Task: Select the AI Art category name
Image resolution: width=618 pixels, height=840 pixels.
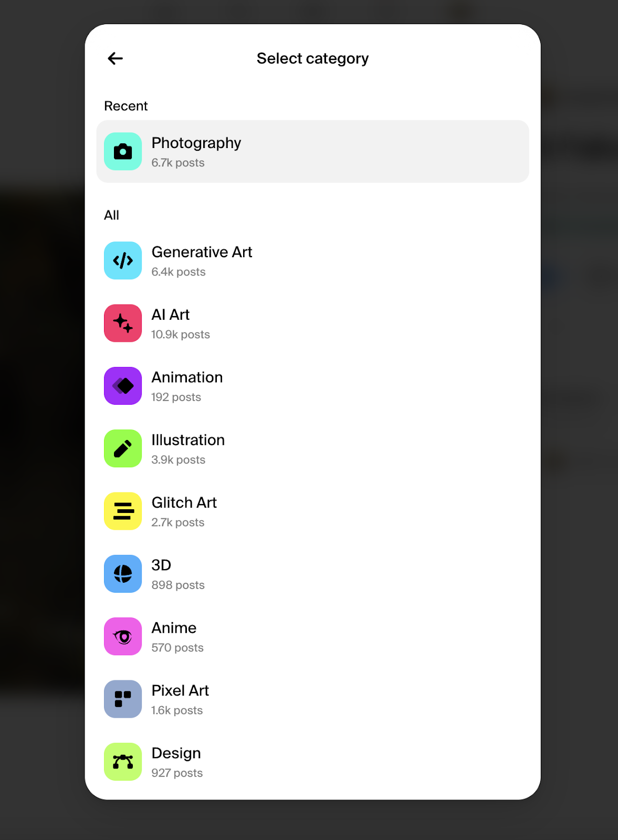Action: (171, 314)
